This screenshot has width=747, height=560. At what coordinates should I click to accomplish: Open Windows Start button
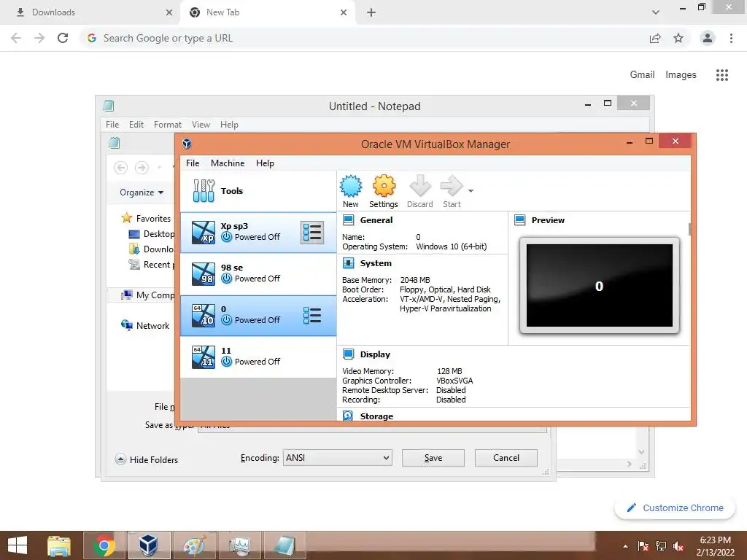click(18, 545)
